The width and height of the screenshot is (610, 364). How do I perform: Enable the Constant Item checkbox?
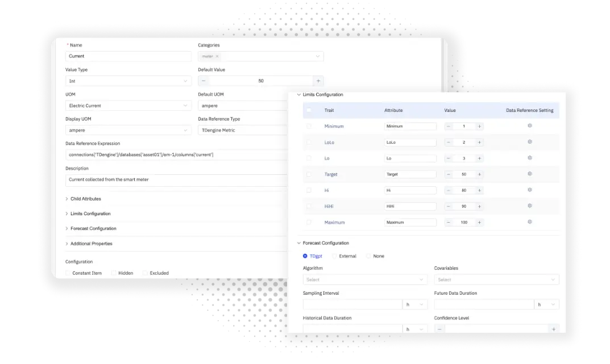coord(68,273)
